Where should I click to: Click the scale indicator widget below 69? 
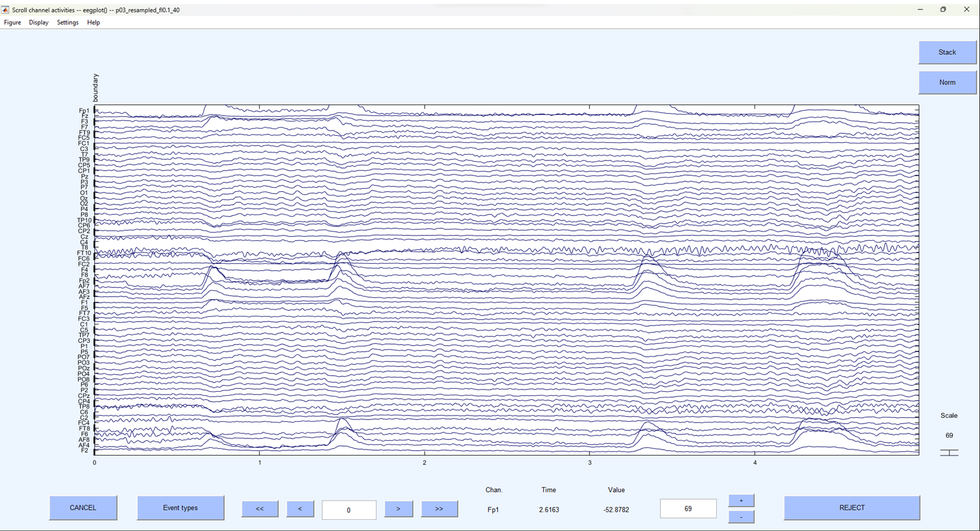click(949, 452)
